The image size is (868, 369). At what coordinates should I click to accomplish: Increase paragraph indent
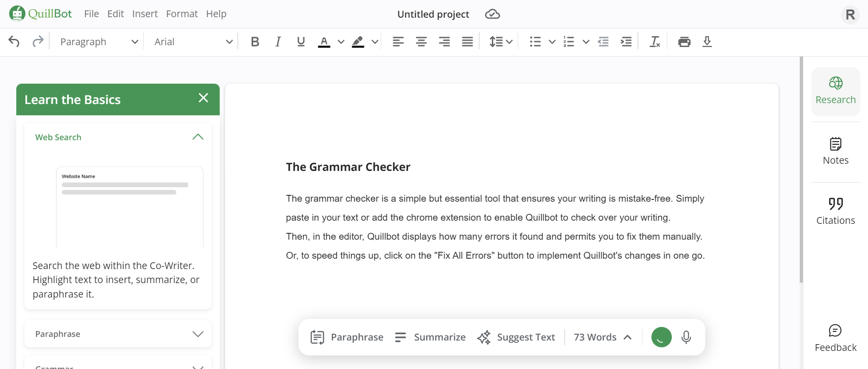[626, 42]
